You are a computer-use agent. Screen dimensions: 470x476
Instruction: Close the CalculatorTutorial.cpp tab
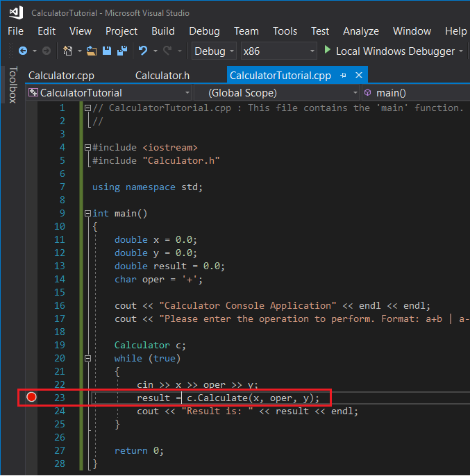coord(359,76)
